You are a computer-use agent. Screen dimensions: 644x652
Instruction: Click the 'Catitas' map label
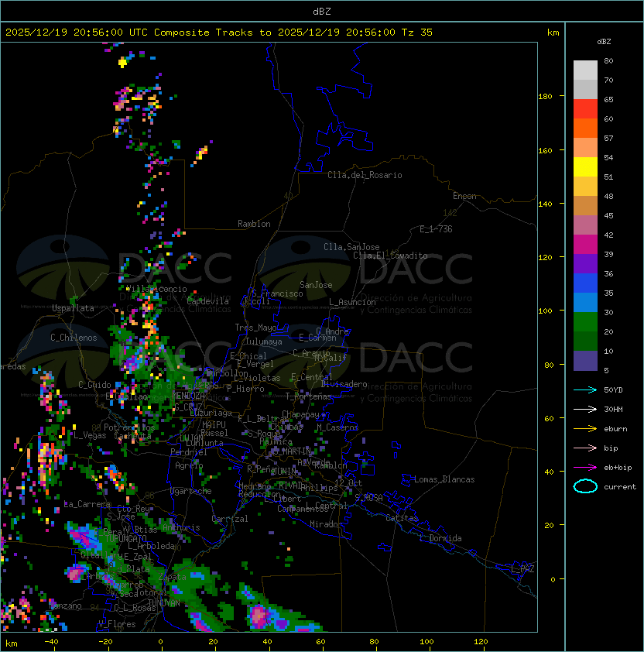click(402, 518)
